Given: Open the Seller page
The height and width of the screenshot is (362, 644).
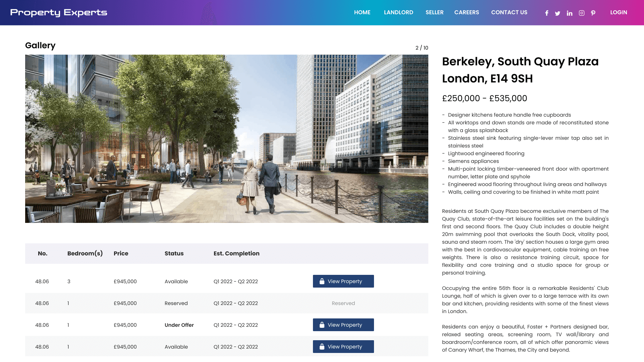Looking at the screenshot, I should [x=434, y=12].
